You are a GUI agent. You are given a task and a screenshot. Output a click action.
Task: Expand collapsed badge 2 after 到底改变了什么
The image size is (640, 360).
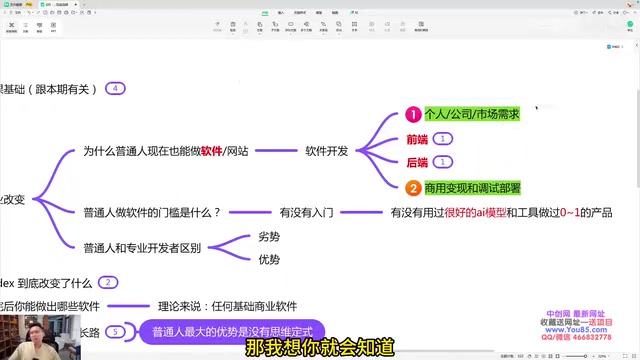[x=108, y=282]
